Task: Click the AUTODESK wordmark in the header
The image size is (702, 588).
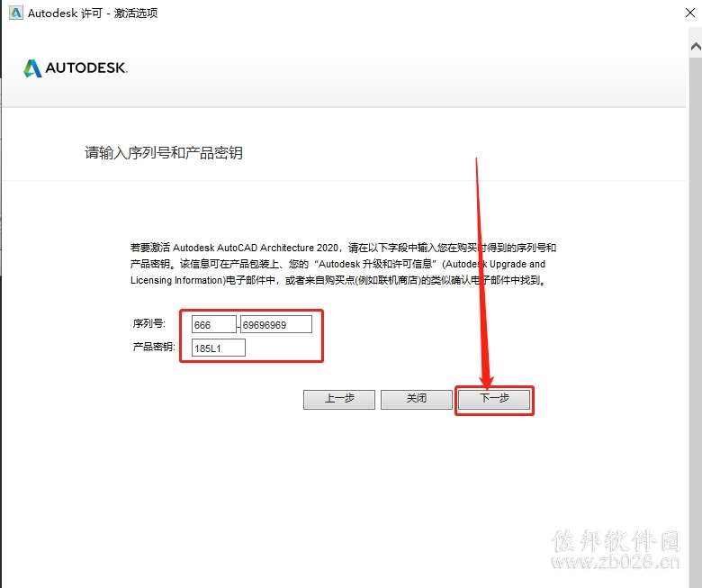Action: (86, 68)
